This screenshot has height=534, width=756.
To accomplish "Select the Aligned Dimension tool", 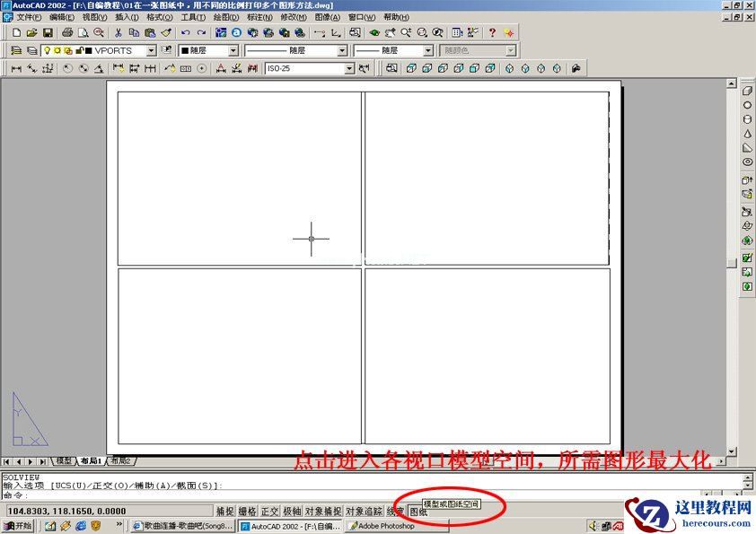I will (31, 68).
